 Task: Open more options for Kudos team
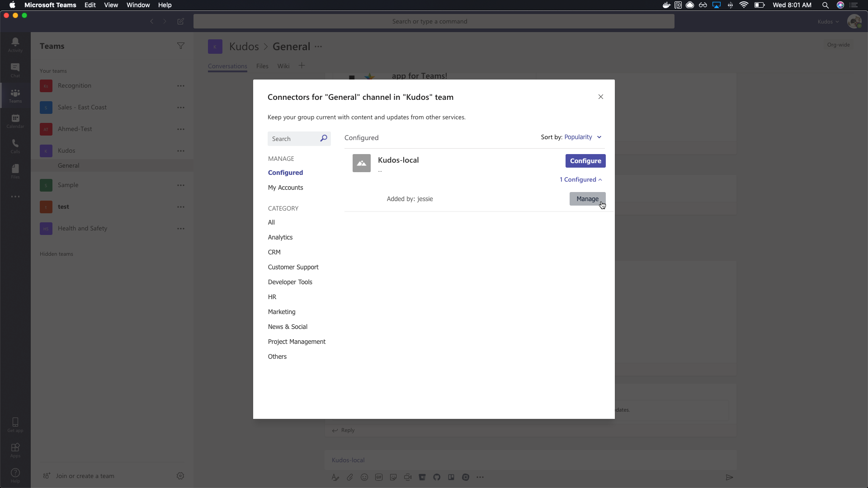click(x=181, y=150)
